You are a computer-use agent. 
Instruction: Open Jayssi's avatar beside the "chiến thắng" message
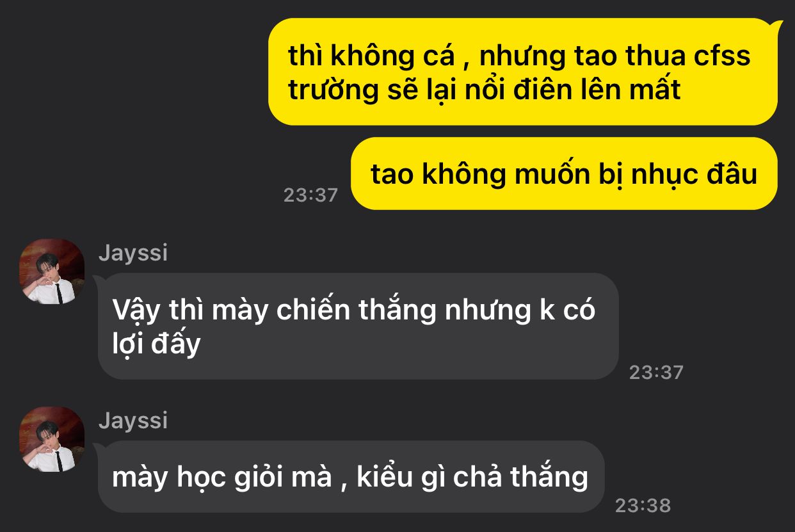pos(52,271)
